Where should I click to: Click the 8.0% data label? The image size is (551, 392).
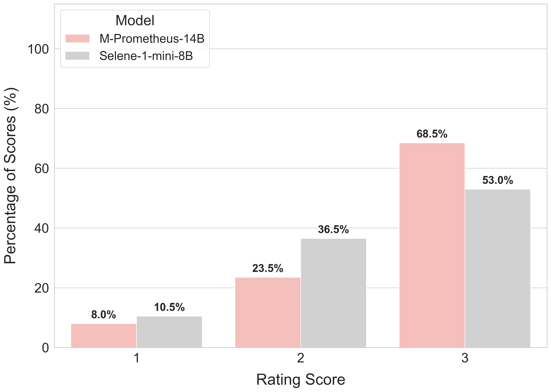pos(103,315)
